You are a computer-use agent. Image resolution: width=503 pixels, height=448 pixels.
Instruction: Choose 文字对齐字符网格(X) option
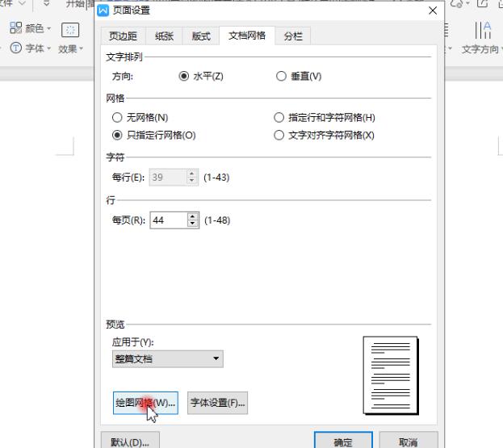(x=324, y=136)
